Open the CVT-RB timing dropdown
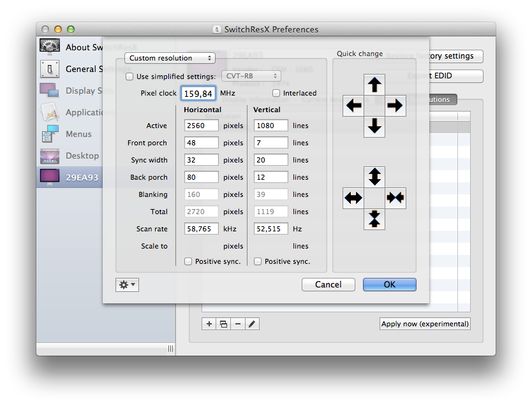The image size is (532, 406). point(251,76)
